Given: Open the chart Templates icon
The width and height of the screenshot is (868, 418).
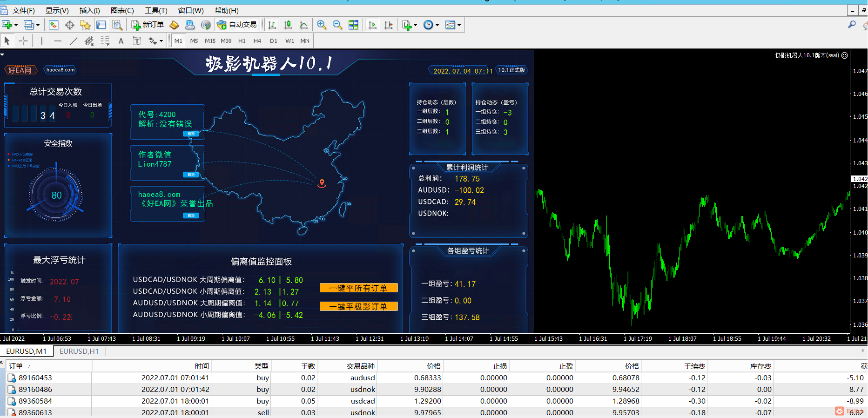Looking at the screenshot, I should tap(450, 25).
